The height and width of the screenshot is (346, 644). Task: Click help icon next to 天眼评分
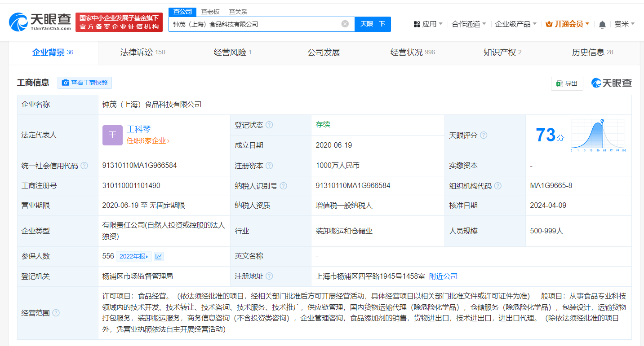click(484, 135)
